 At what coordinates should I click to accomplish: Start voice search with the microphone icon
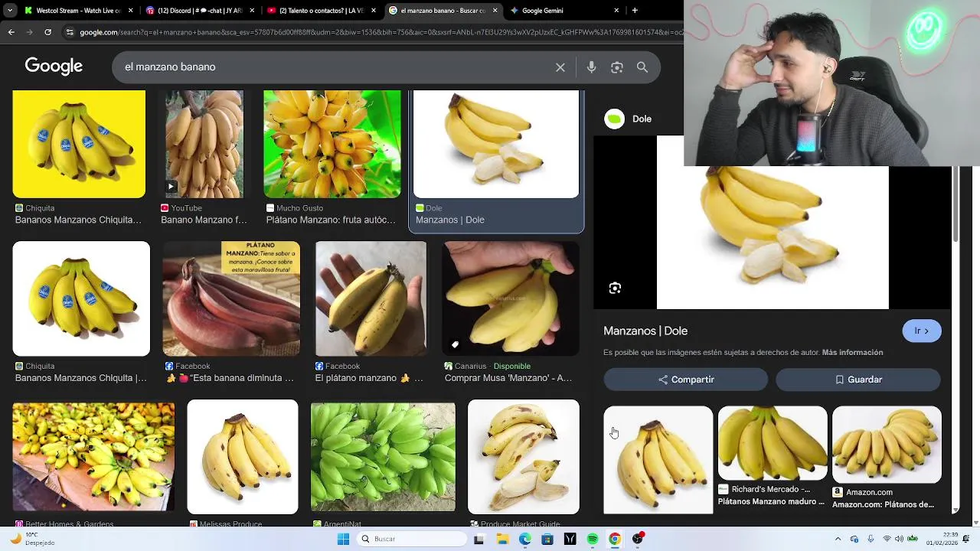(x=591, y=67)
